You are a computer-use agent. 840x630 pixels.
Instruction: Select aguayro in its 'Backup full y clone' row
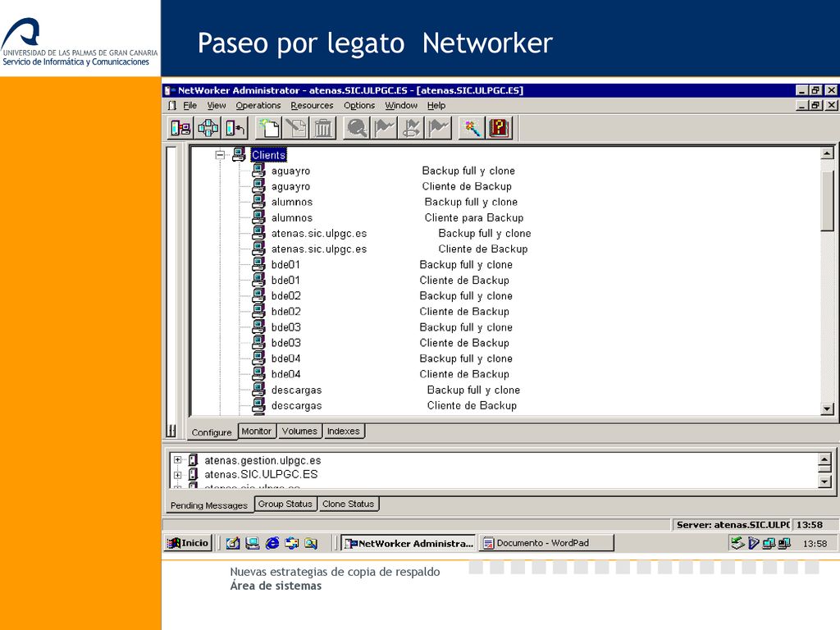(290, 171)
